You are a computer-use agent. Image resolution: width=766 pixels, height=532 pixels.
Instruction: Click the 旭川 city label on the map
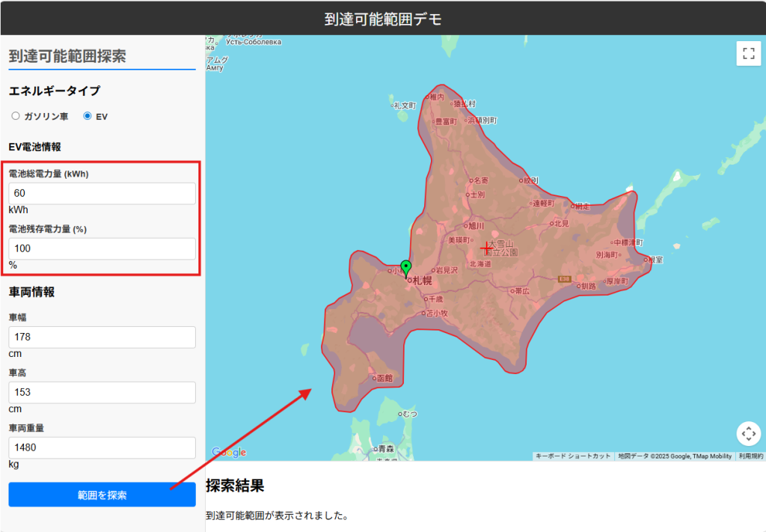476,226
